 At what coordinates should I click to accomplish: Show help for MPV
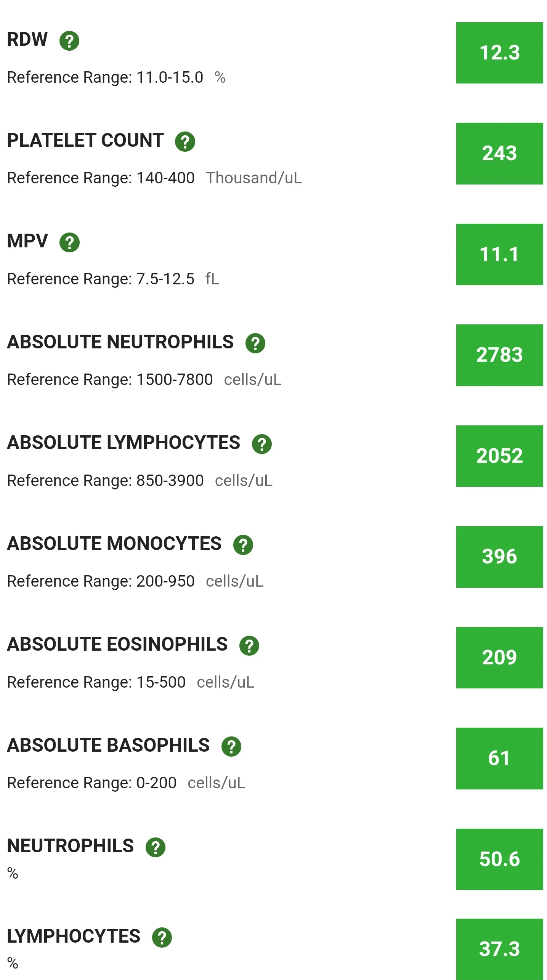point(69,242)
